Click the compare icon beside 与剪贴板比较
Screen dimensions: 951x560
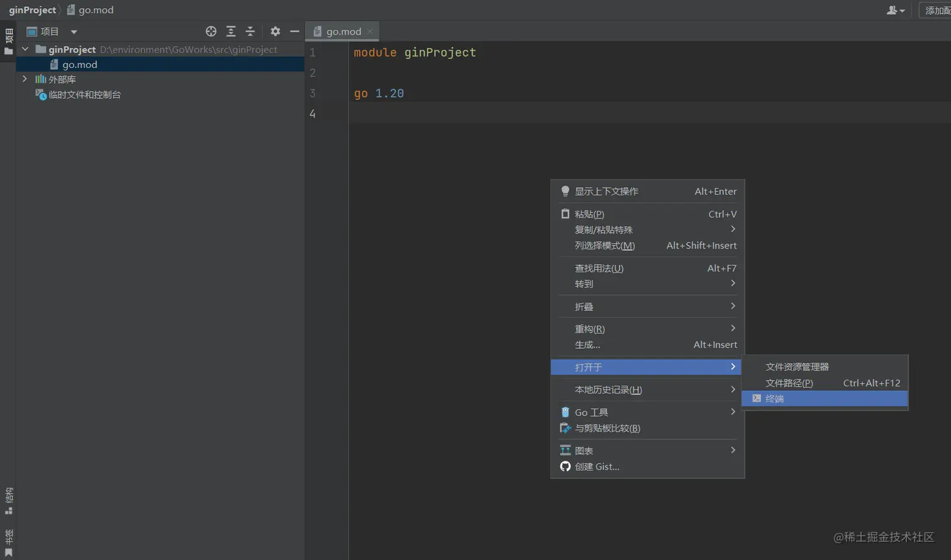[565, 428]
